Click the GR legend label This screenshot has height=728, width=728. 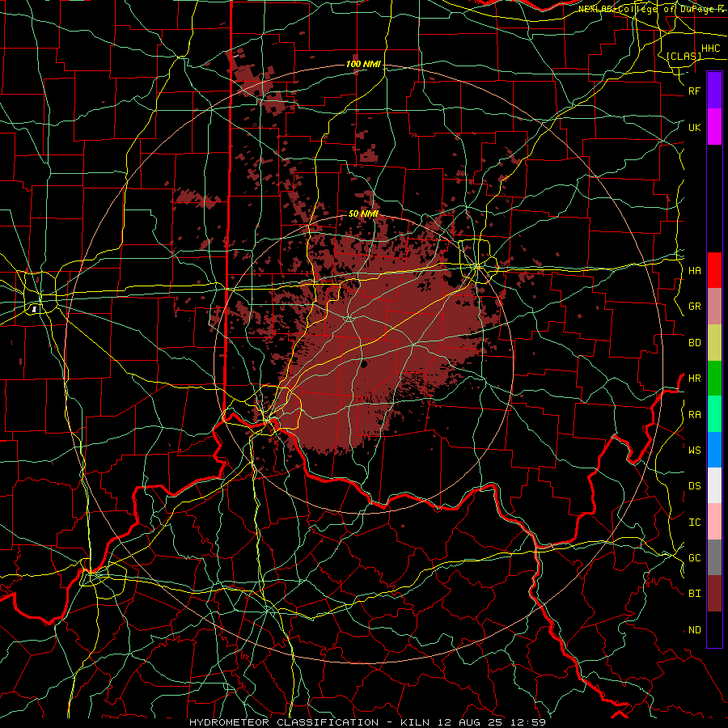tap(694, 307)
